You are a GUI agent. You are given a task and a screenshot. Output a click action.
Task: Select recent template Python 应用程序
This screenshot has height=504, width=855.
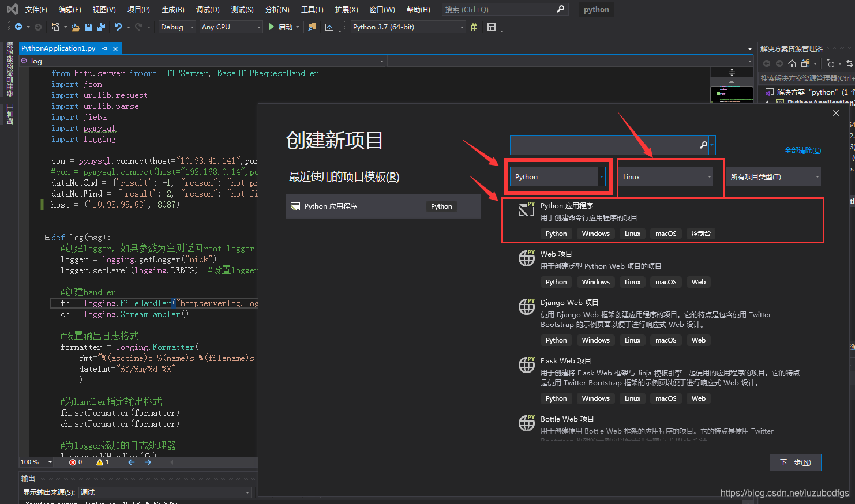pyautogui.click(x=383, y=206)
